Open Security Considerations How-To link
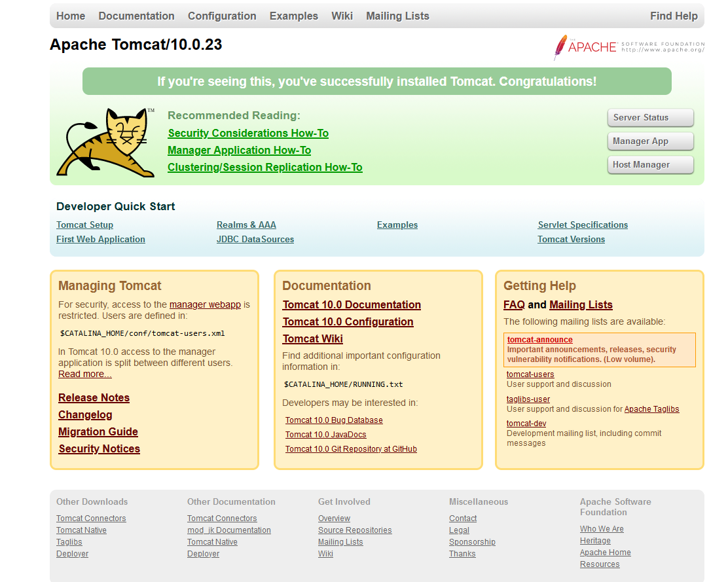This screenshot has height=582, width=728. 248,133
